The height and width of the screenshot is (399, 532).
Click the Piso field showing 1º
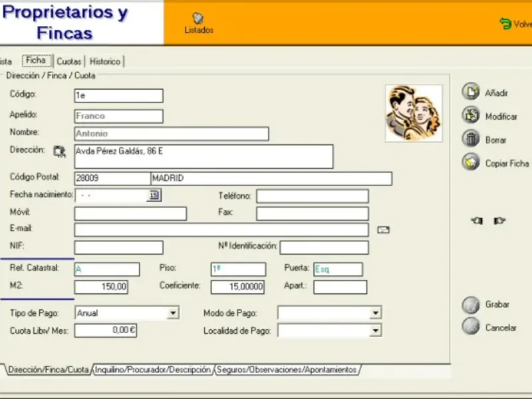click(238, 269)
